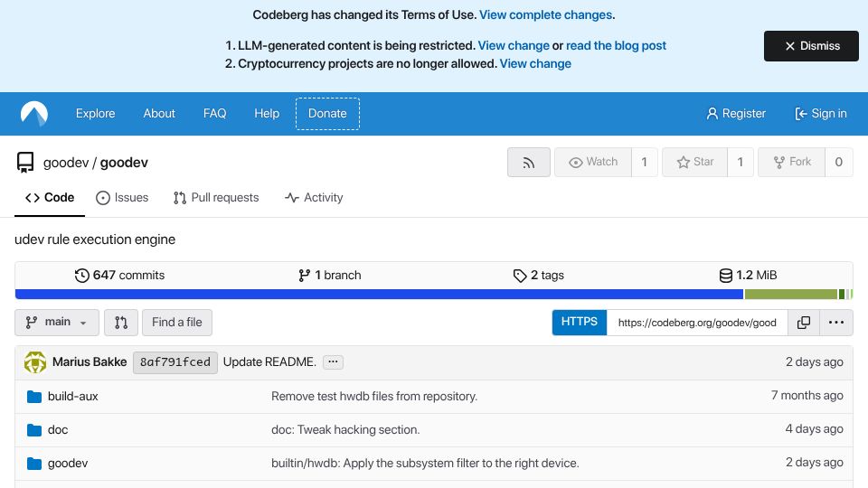Screen dimensions: 868x488
Task: Expand the commit message ellipsis button
Action: tap(333, 361)
